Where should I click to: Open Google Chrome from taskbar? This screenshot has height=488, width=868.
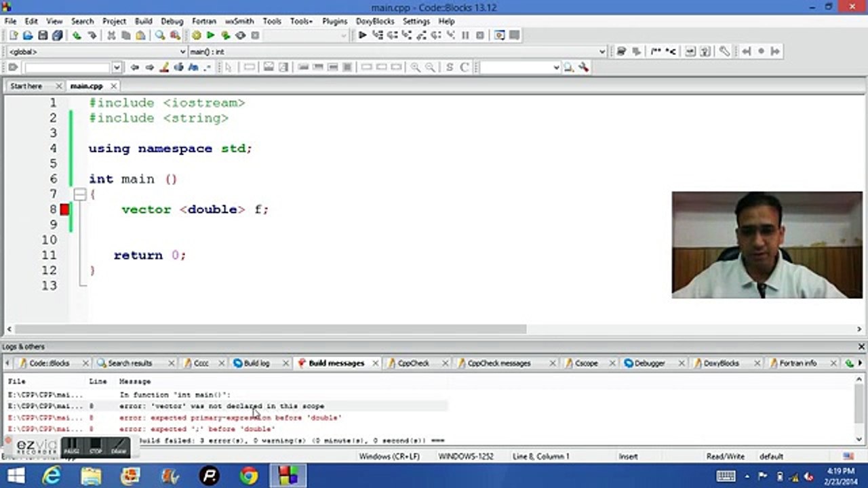[249, 476]
